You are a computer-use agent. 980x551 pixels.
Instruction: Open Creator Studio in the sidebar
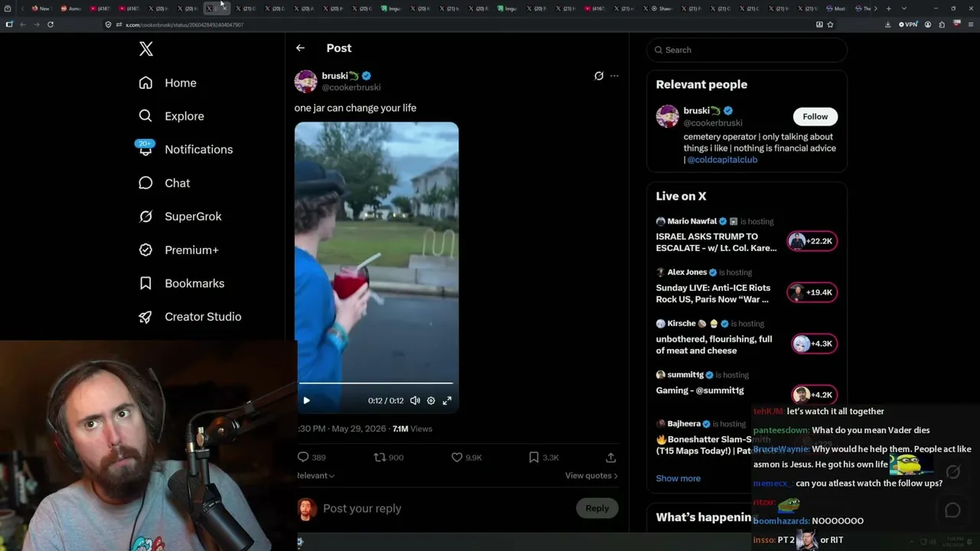[x=191, y=317]
